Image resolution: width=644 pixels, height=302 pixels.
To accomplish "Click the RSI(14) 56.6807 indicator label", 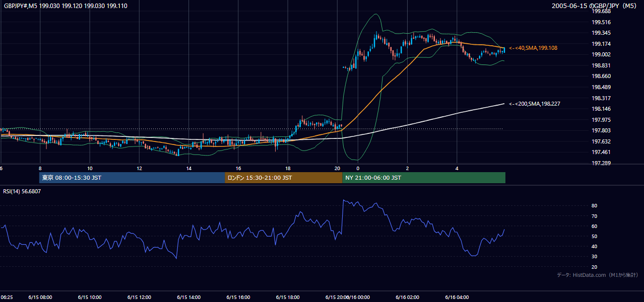I will pos(22,191).
